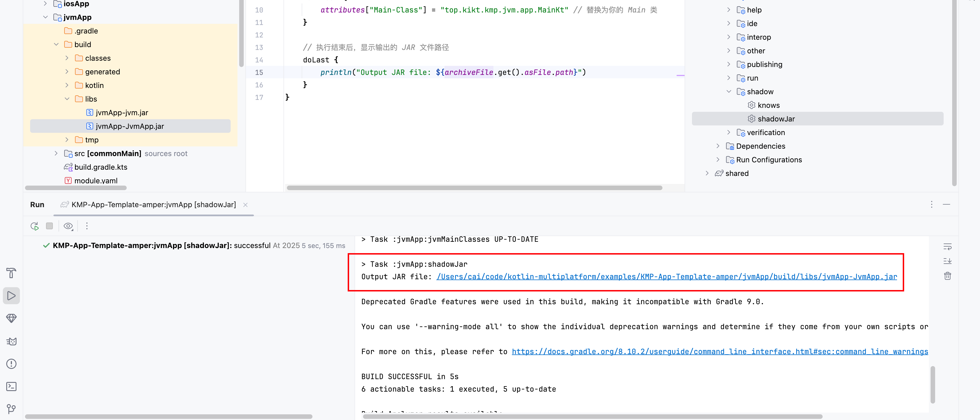This screenshot has width=980, height=420.
Task: Click the Run panel title label
Action: click(x=37, y=205)
